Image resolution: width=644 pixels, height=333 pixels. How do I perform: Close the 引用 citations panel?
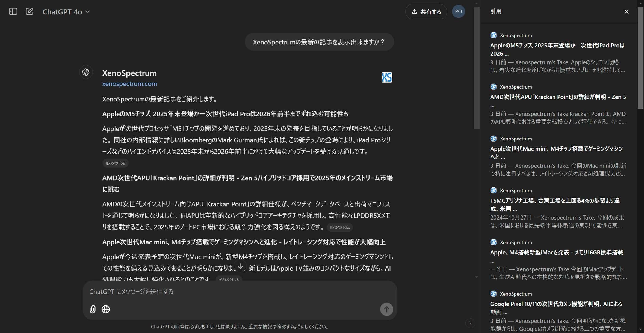click(627, 11)
